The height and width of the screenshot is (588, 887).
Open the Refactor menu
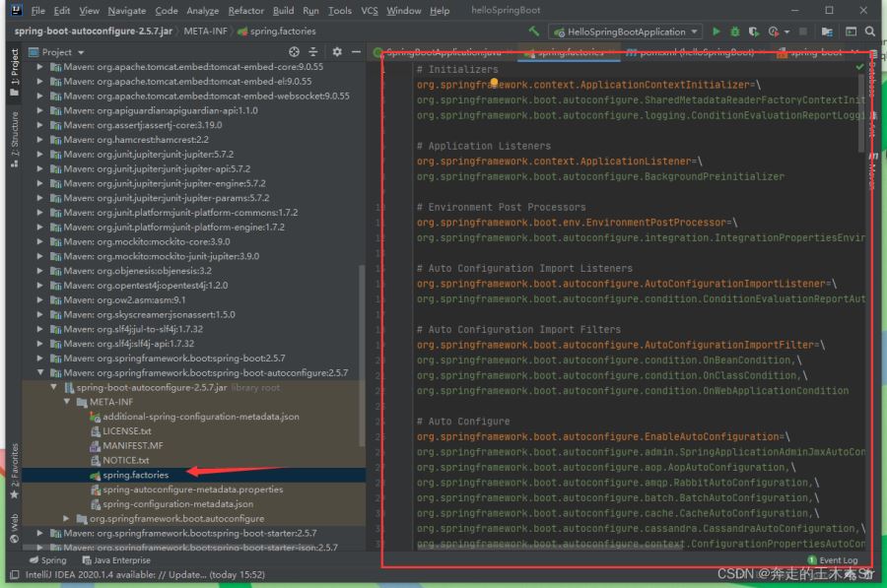tap(246, 10)
